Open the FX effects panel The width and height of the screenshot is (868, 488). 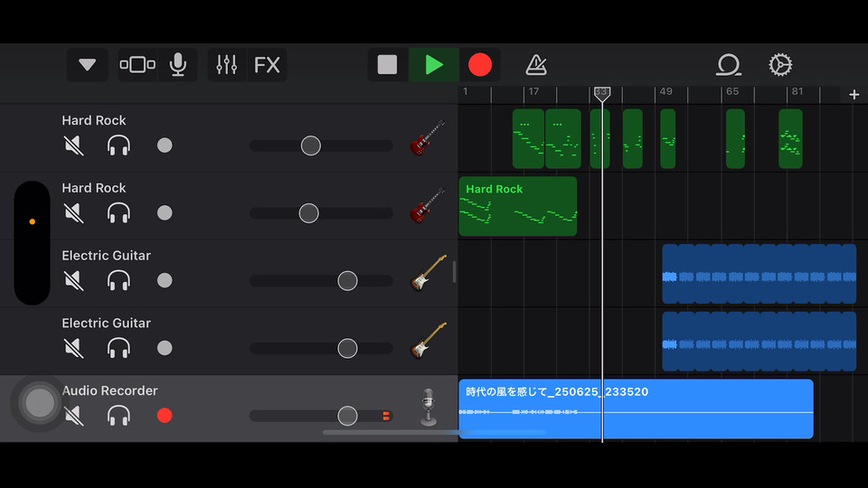267,65
